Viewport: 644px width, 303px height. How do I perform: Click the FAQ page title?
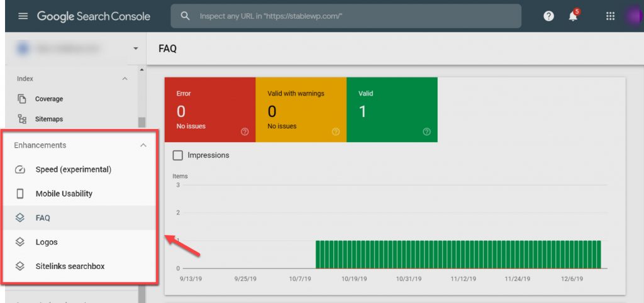pyautogui.click(x=167, y=48)
